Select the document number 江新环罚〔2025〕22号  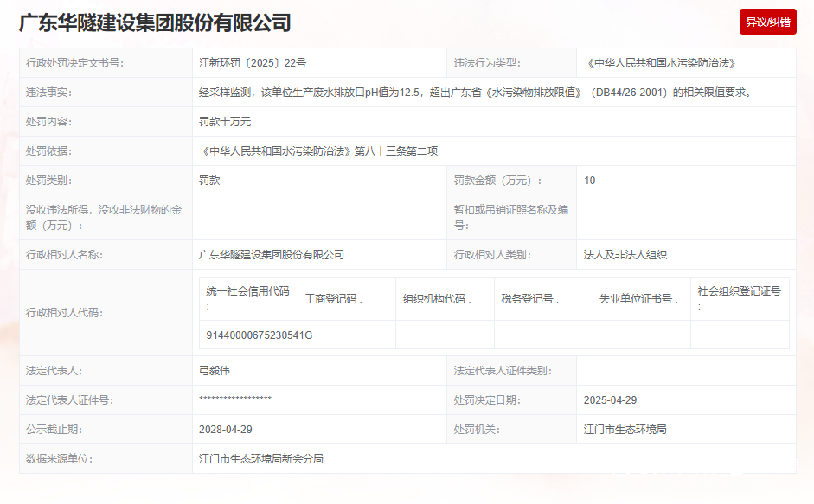point(253,63)
